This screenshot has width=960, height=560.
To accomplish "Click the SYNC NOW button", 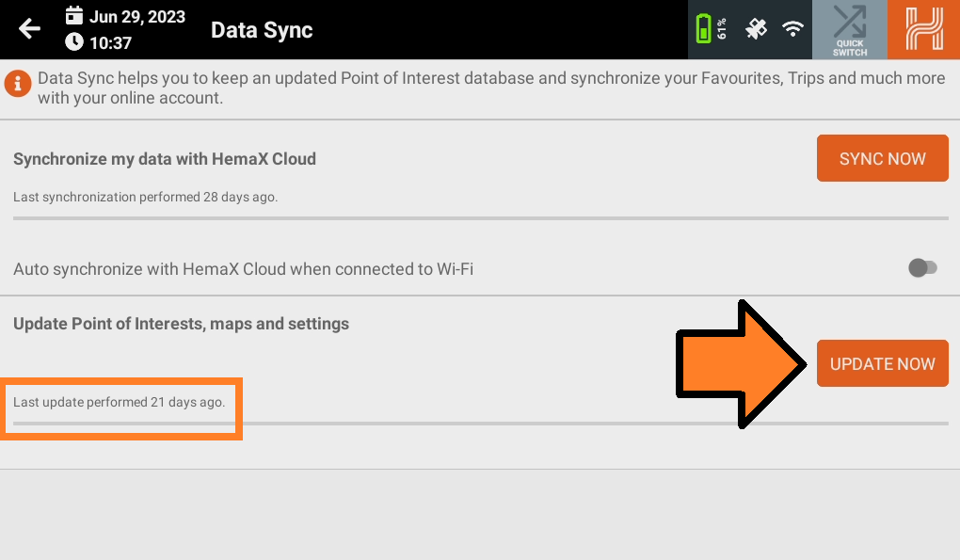I will (882, 158).
